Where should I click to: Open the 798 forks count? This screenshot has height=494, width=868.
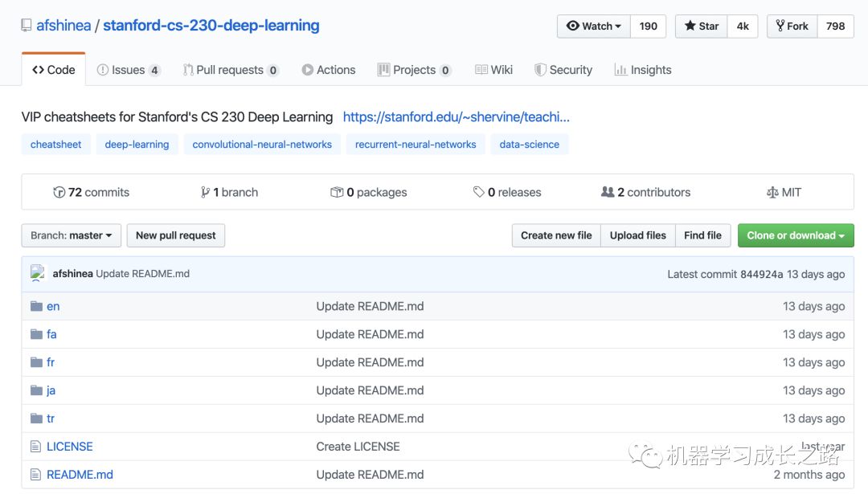point(835,26)
